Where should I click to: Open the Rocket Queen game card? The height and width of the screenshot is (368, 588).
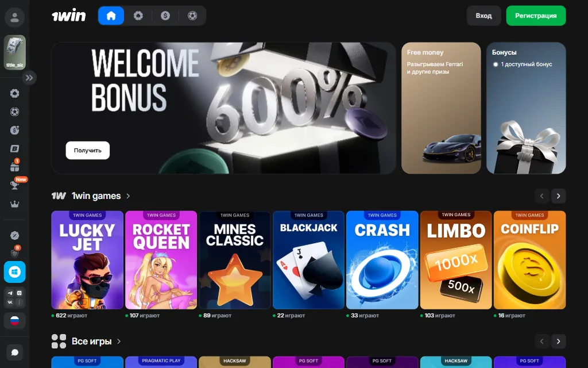coord(161,260)
